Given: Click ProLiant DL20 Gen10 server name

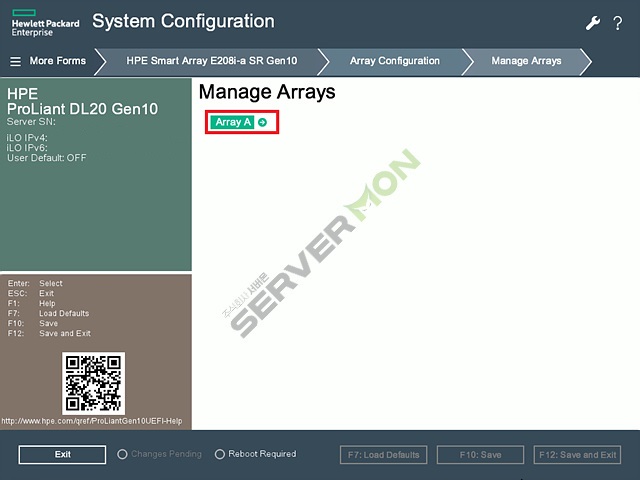Looking at the screenshot, I should click(82, 109).
